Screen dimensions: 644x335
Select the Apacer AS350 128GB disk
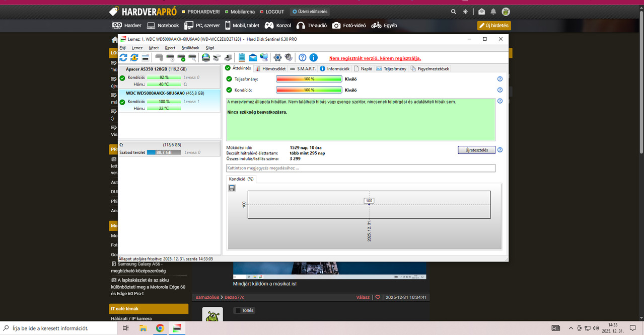point(170,76)
